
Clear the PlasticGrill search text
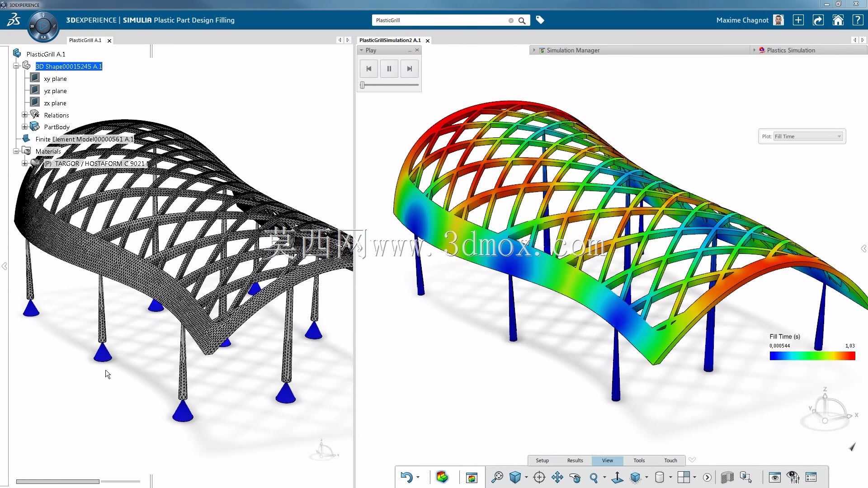tap(511, 20)
